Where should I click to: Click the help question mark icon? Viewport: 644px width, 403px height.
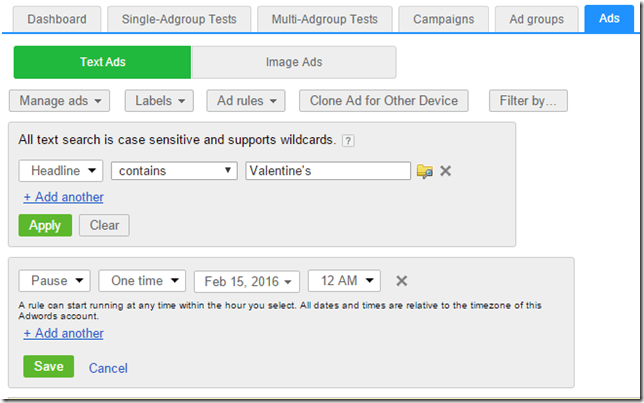point(348,140)
